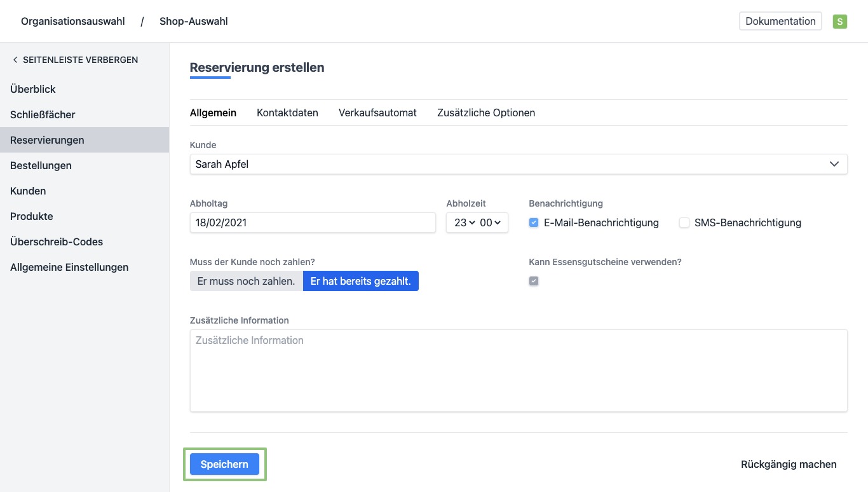Click the green user avatar icon
This screenshot has width=868, height=492.
tap(839, 22)
